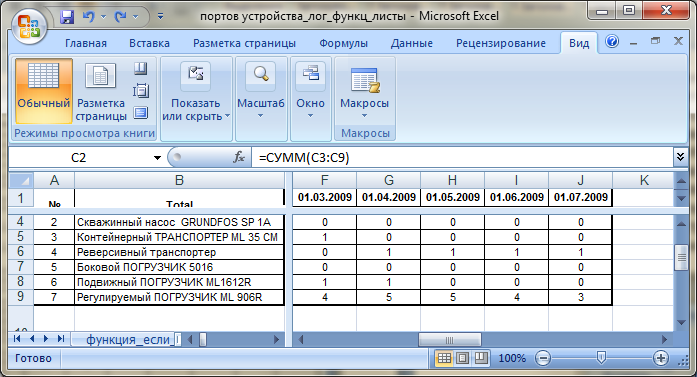
Task: Minimize the ribbon workbook window button
Action: tap(633, 43)
